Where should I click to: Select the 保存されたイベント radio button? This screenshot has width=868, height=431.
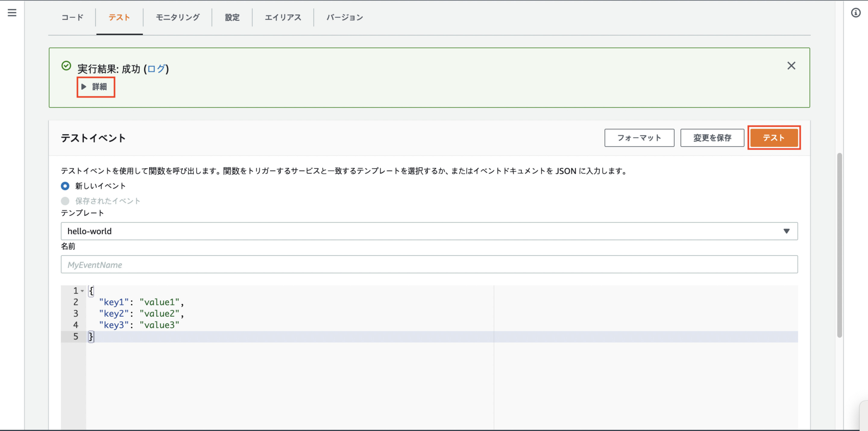(x=65, y=201)
